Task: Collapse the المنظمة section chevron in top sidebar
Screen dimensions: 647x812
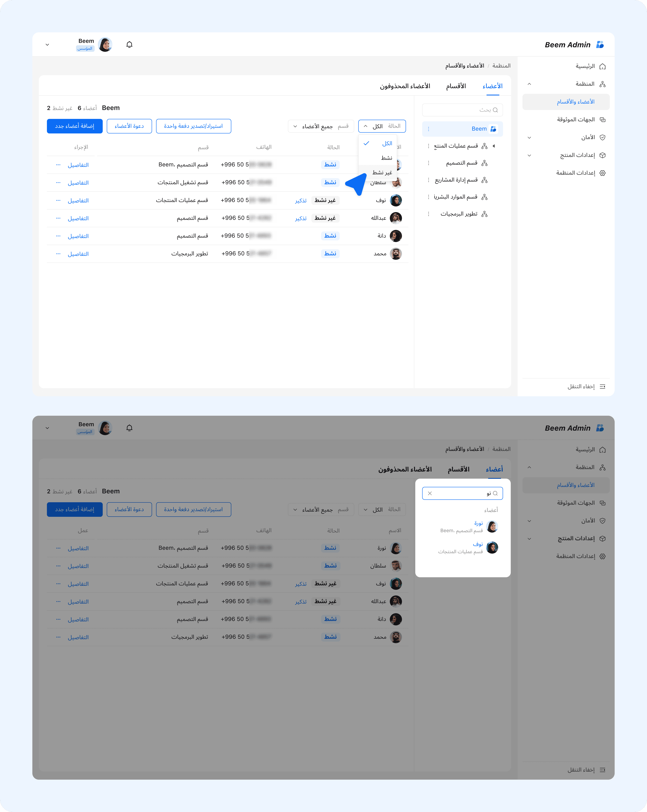Action: (x=529, y=84)
